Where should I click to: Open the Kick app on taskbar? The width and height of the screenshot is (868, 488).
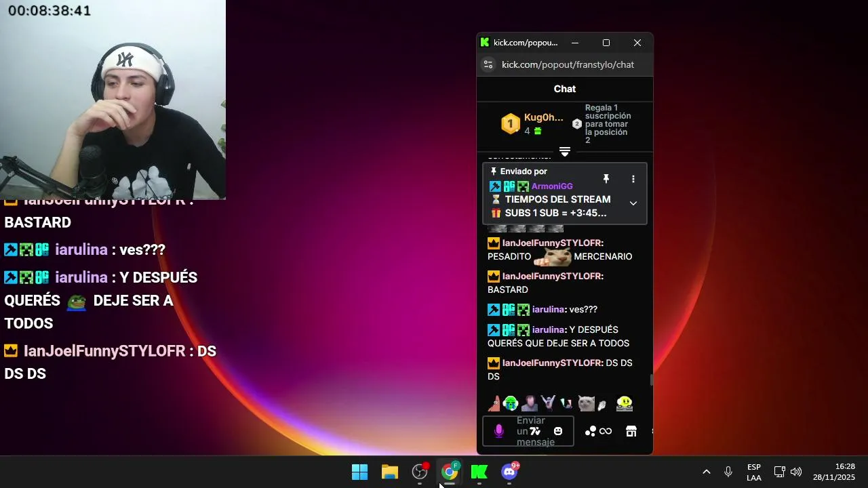pyautogui.click(x=479, y=472)
